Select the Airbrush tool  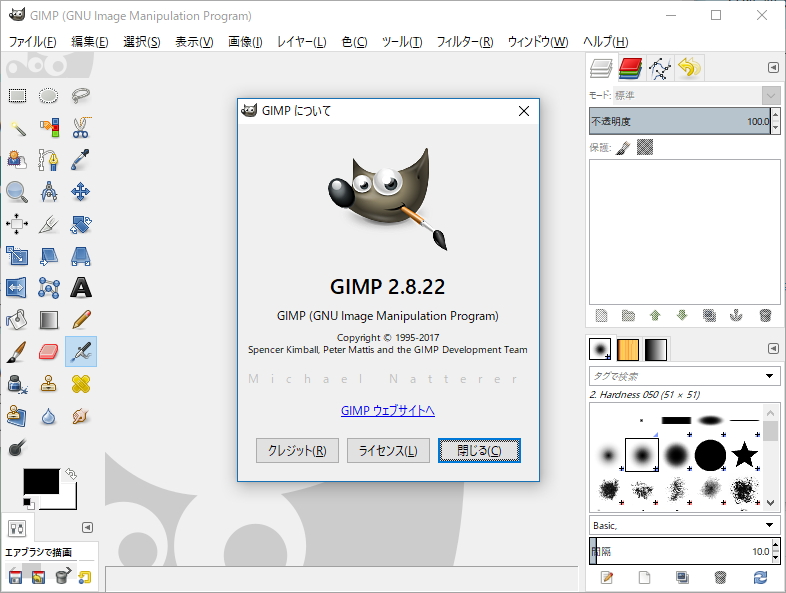pos(81,352)
